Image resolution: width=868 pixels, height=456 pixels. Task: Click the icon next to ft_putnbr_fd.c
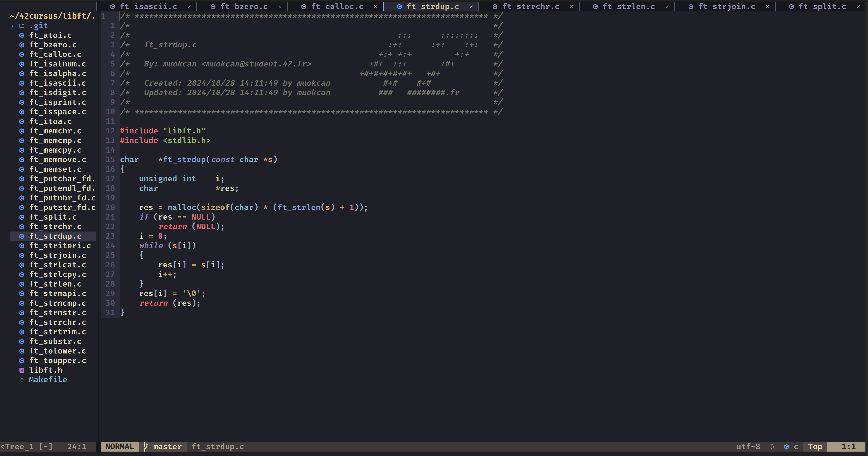pyautogui.click(x=22, y=198)
